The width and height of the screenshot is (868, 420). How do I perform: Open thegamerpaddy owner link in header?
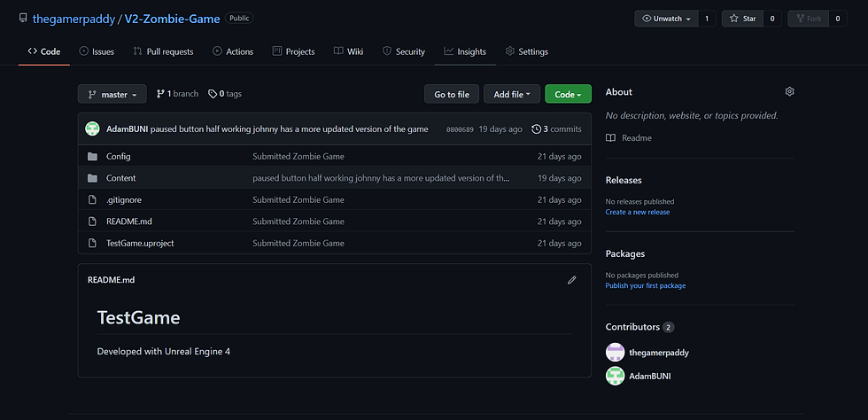point(74,19)
